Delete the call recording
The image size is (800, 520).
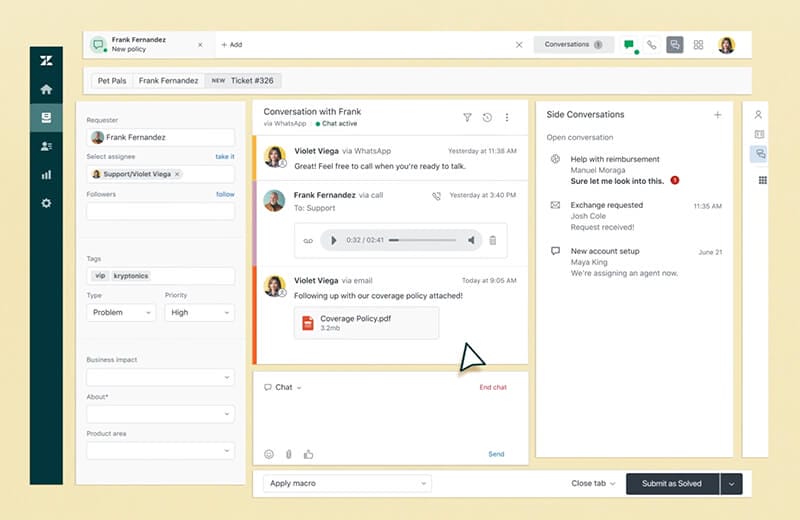[493, 240]
